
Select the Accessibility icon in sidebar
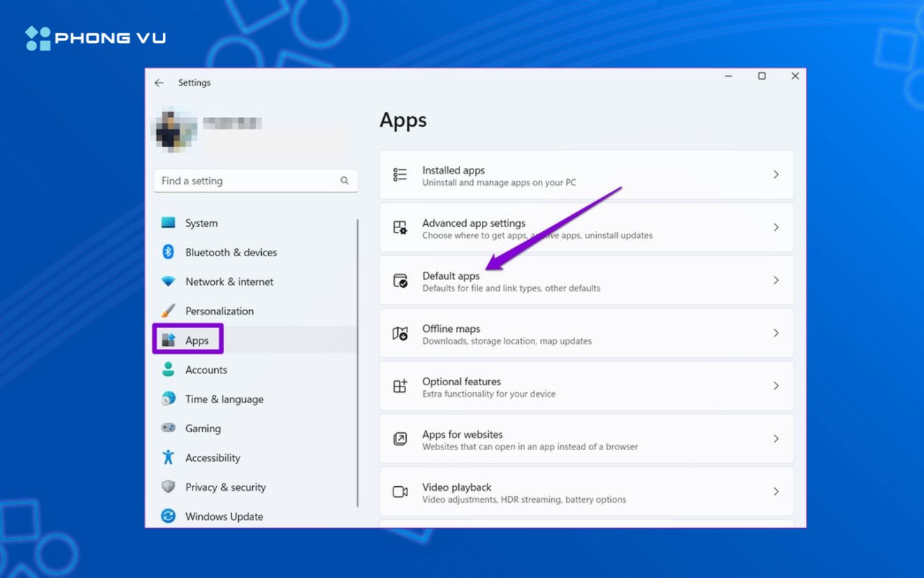[168, 457]
